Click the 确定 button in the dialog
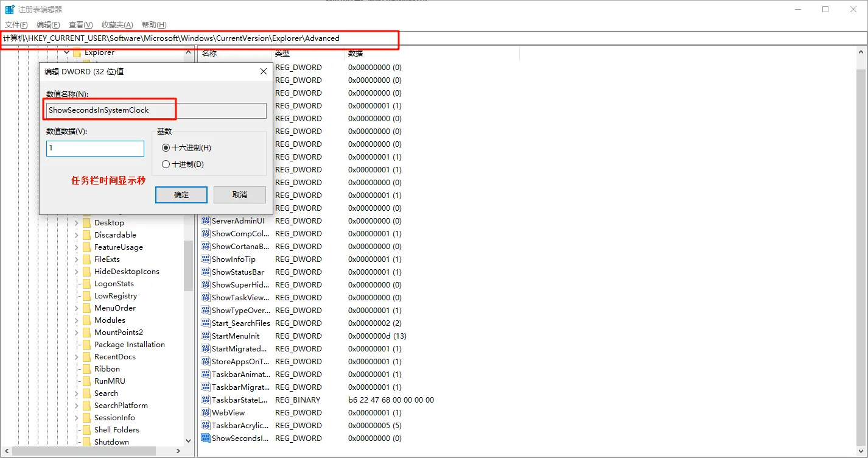This screenshot has height=458, width=868. (x=181, y=195)
